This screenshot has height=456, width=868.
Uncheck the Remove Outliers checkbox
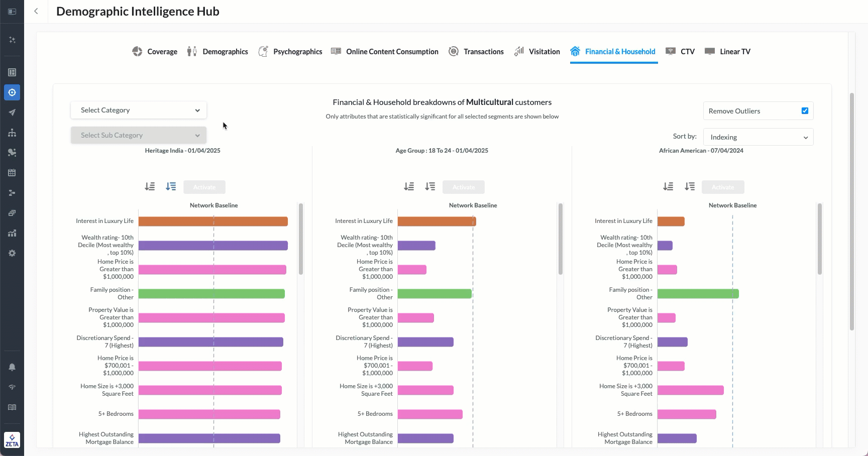pos(805,111)
